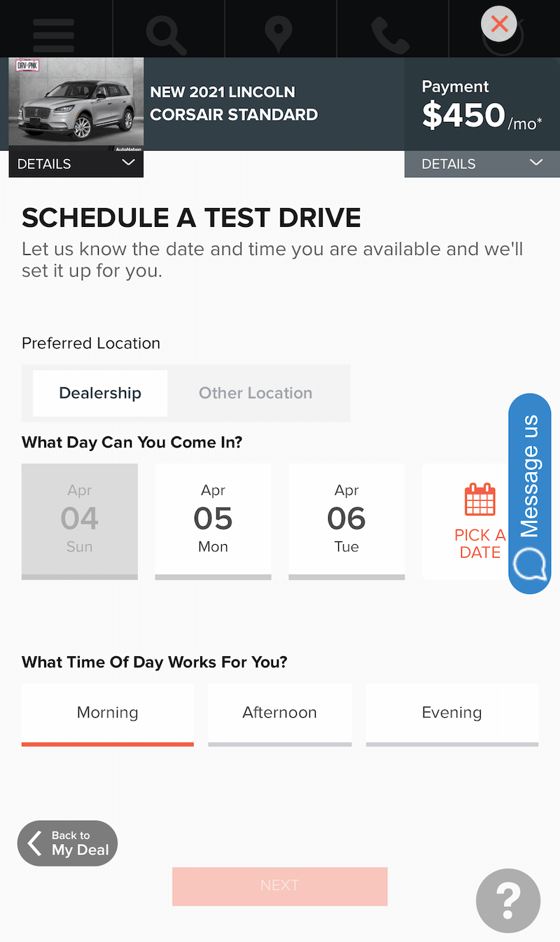Select the Morning time tab
This screenshot has height=942, width=560.
click(x=108, y=713)
